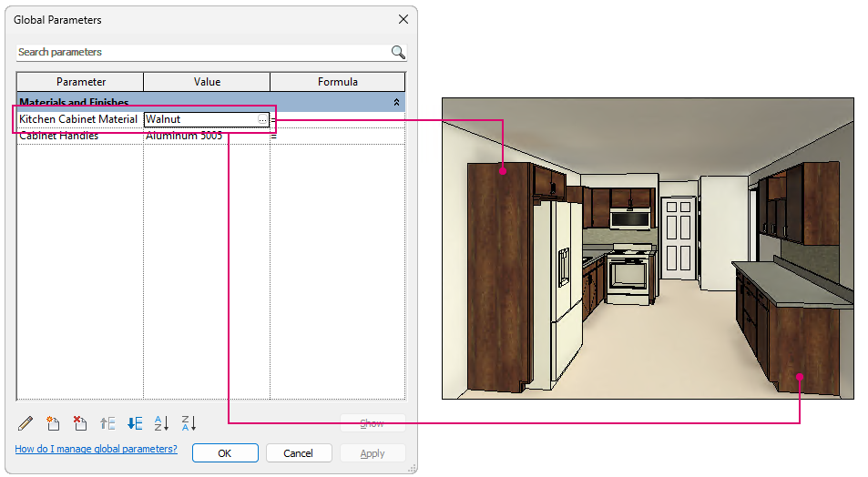Click the Edit Global Parameter pencil icon
Image resolution: width=868 pixels, height=477 pixels.
26,423
